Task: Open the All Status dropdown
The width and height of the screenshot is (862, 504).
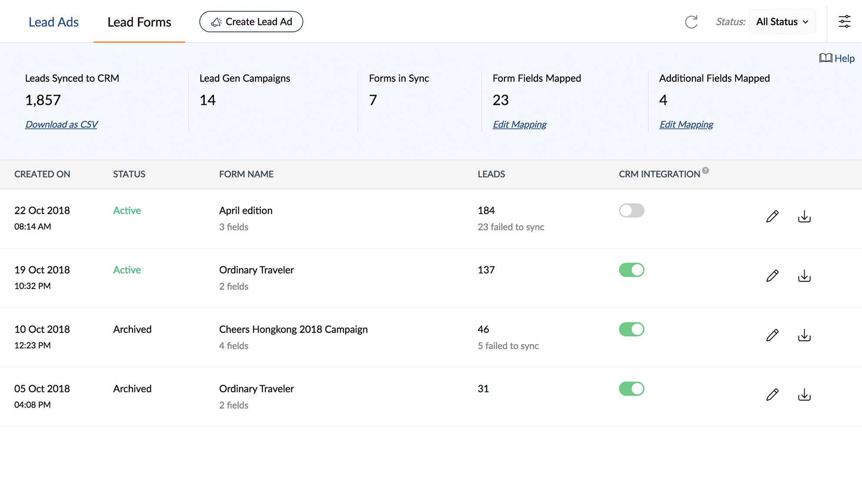Action: [782, 22]
